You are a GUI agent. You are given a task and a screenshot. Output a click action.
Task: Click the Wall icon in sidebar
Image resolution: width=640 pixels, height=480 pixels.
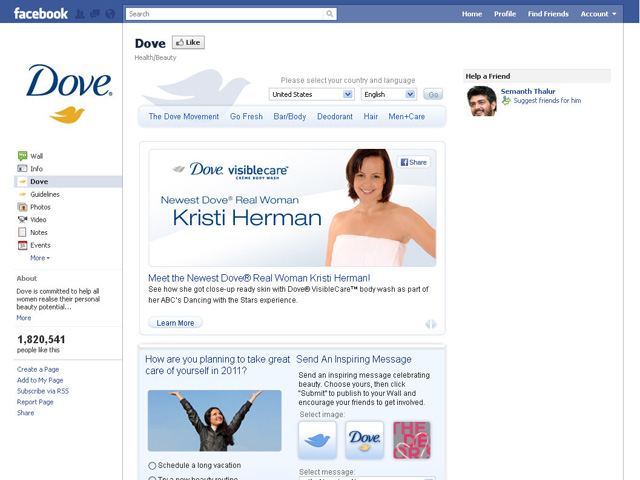[22, 156]
